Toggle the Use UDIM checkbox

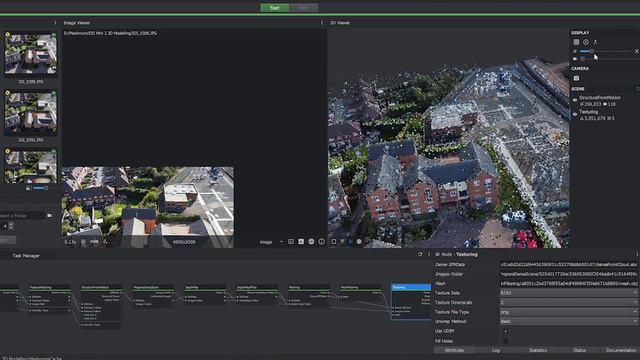[505, 331]
